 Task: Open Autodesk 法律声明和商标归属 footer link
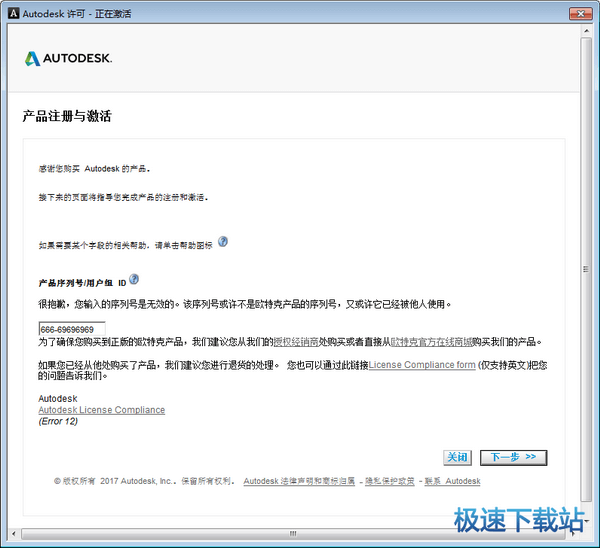pos(299,481)
